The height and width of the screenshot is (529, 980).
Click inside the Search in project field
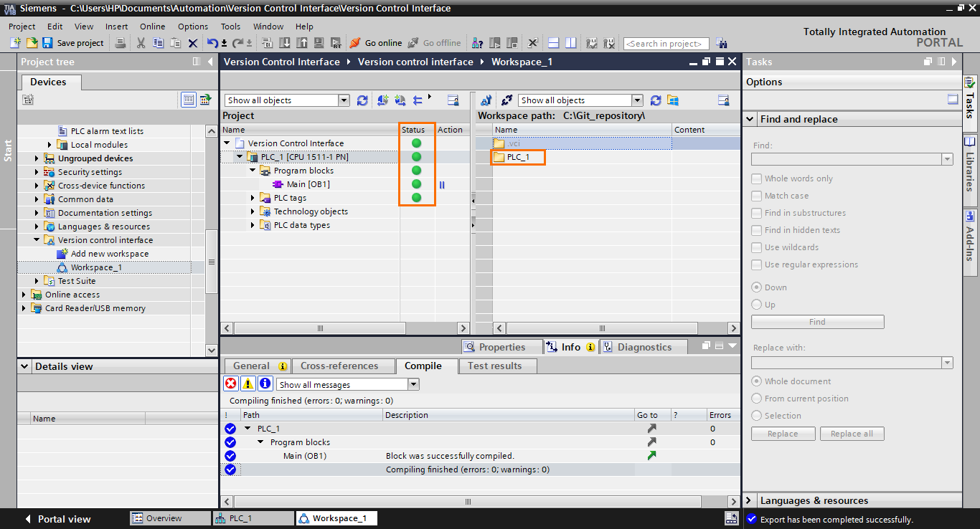(x=665, y=43)
